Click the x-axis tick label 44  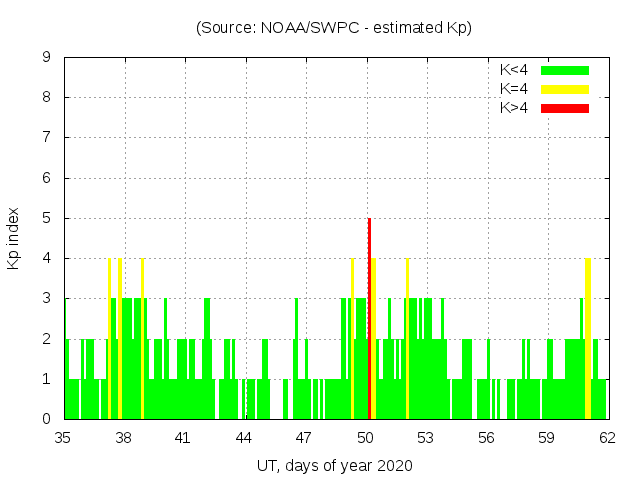244,437
